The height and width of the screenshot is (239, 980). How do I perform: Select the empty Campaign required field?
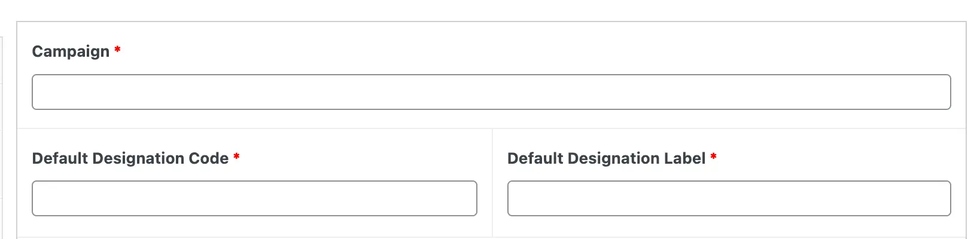[491, 92]
